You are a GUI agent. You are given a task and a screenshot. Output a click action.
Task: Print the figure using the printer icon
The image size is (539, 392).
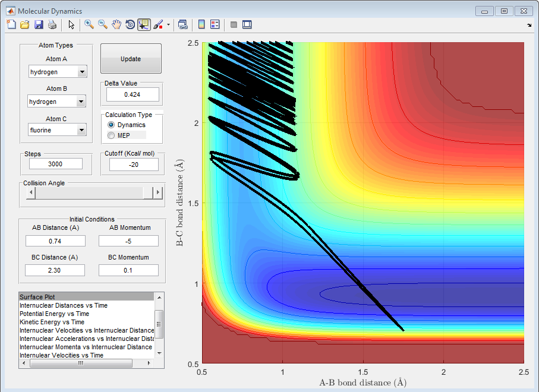52,24
